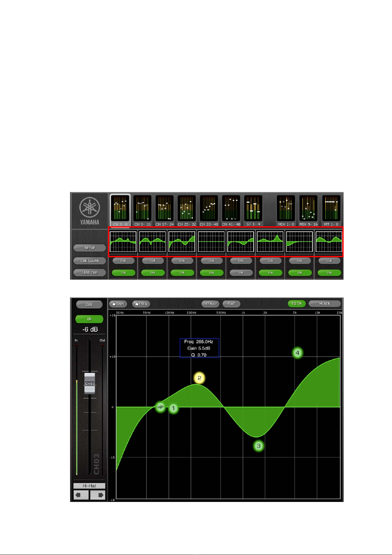Open the CH 17-24 fader bank

click(x=165, y=210)
